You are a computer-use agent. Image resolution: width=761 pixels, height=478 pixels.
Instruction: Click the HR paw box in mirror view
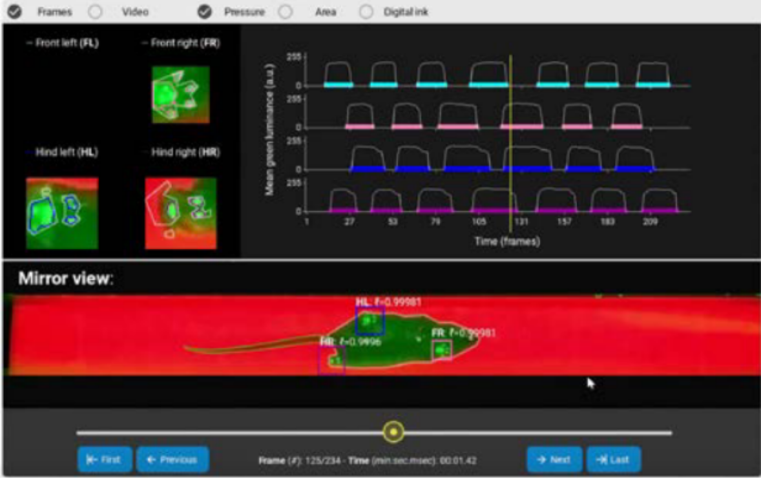pyautogui.click(x=331, y=359)
